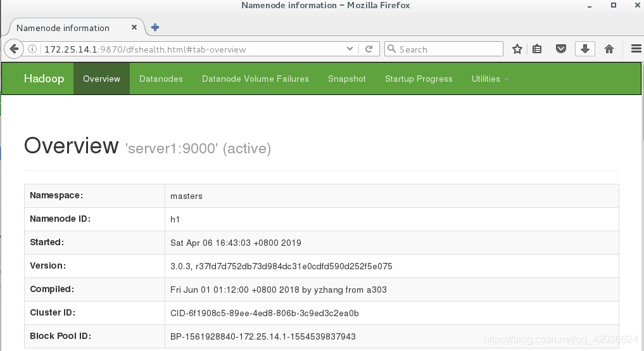Close the Namenode information tab
Image resolution: width=644 pixels, height=351 pixels.
pyautogui.click(x=134, y=27)
